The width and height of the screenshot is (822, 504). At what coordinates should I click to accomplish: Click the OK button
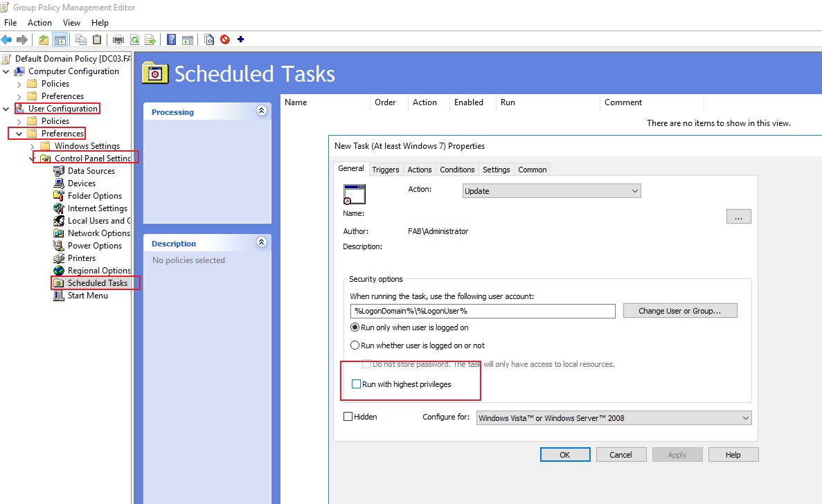[x=565, y=455]
